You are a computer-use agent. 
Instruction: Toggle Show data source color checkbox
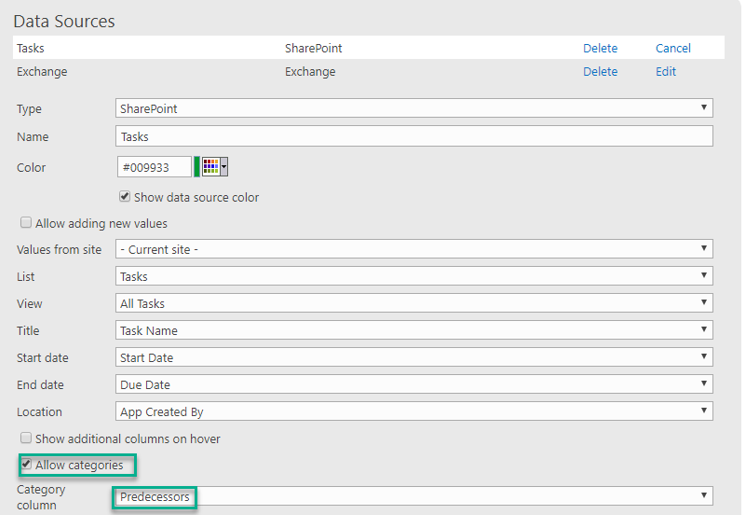(x=125, y=197)
